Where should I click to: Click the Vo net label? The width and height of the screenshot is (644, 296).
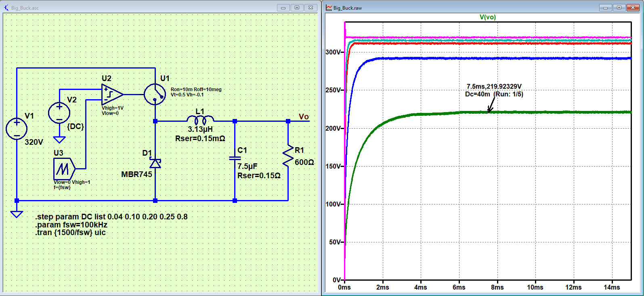pos(304,117)
